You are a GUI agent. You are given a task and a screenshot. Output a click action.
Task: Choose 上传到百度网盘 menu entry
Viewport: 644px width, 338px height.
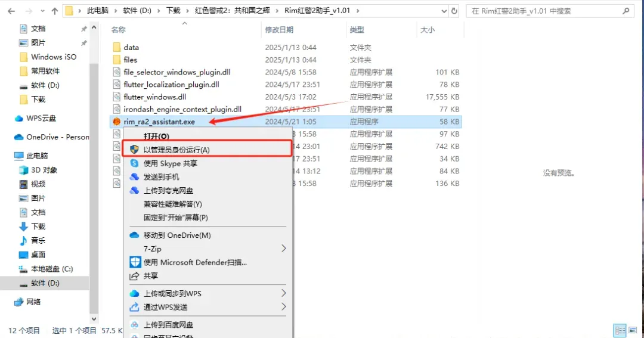(x=208, y=324)
